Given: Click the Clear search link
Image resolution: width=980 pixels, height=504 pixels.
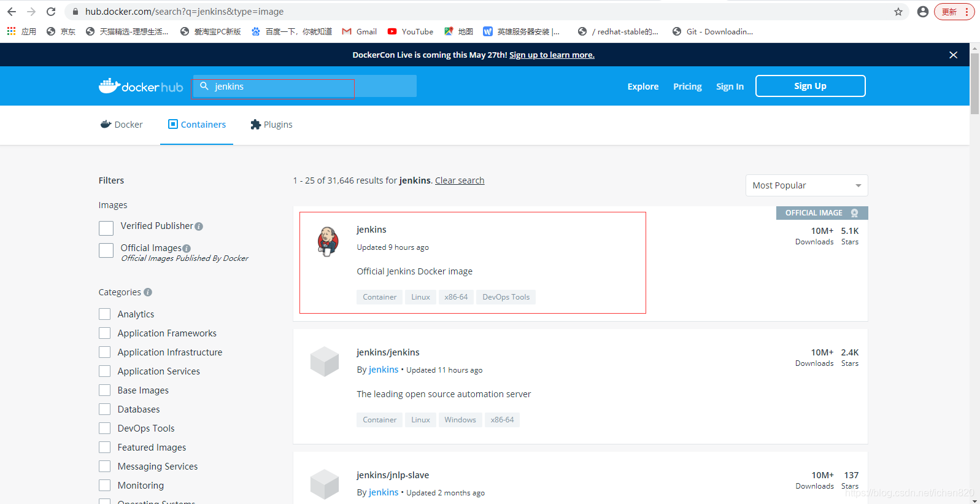Looking at the screenshot, I should click(x=460, y=180).
